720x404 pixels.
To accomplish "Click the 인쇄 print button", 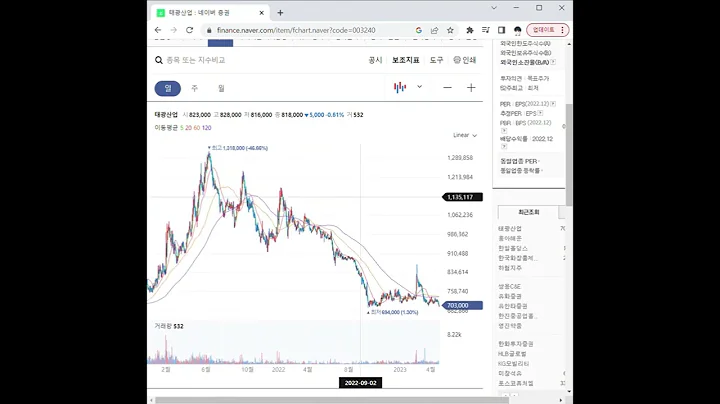I will tap(465, 60).
